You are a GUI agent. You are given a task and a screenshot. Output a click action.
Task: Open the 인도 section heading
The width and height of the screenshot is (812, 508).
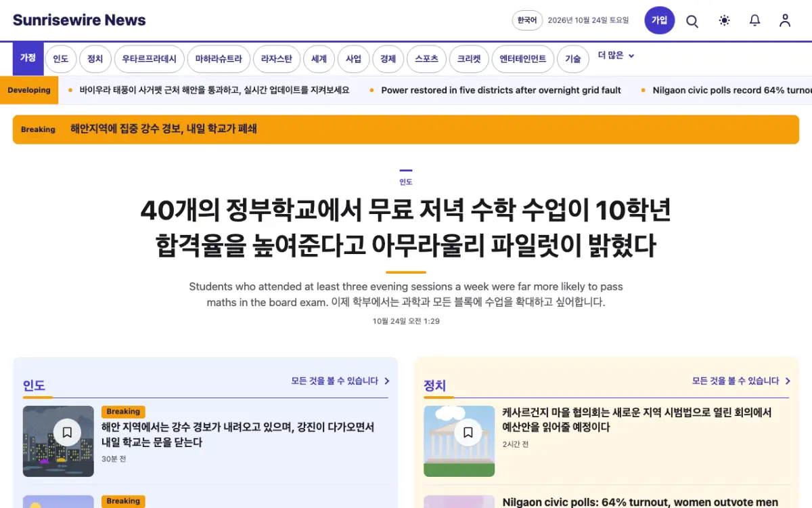click(34, 386)
